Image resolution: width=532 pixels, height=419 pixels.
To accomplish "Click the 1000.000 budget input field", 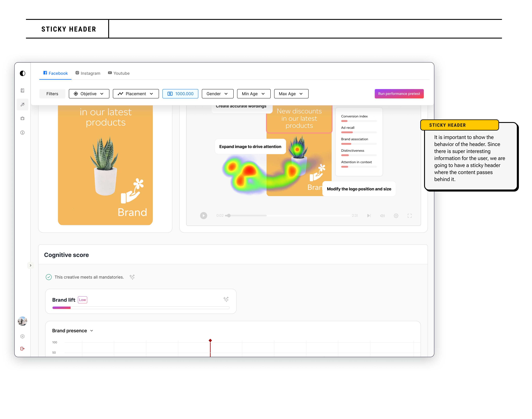I will (x=180, y=94).
